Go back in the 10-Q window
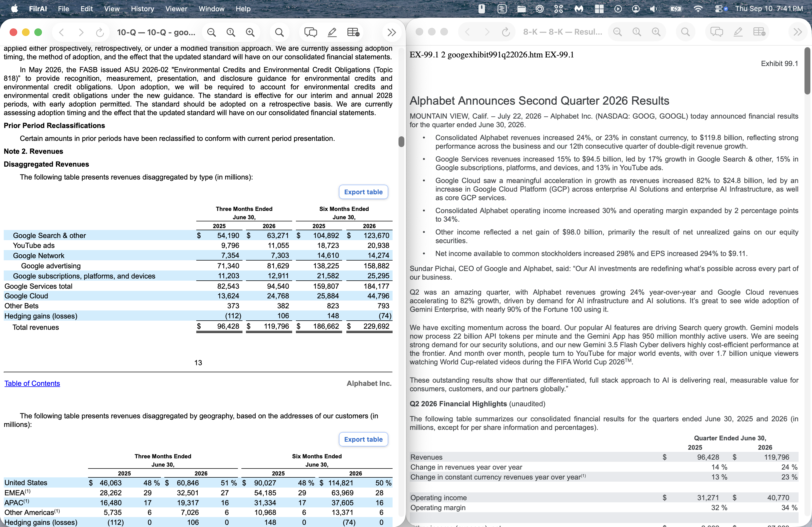Image resolution: width=812 pixels, height=527 pixels. 62,32
